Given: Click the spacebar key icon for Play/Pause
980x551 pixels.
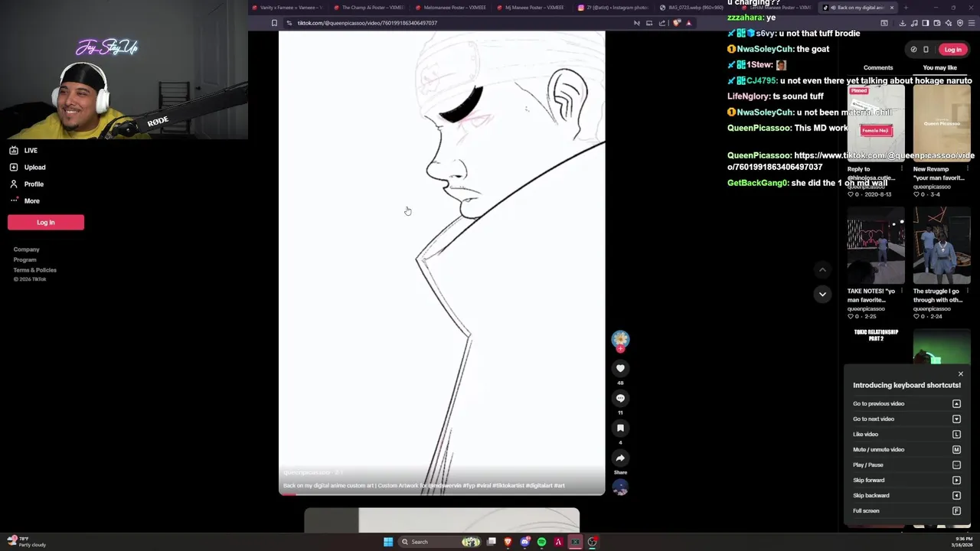Looking at the screenshot, I should 956,465.
